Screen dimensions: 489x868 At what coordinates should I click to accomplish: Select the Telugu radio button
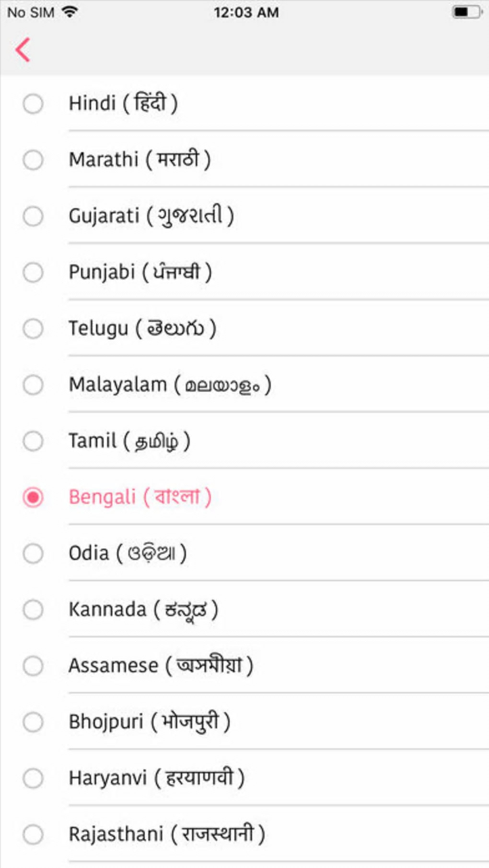(x=33, y=328)
